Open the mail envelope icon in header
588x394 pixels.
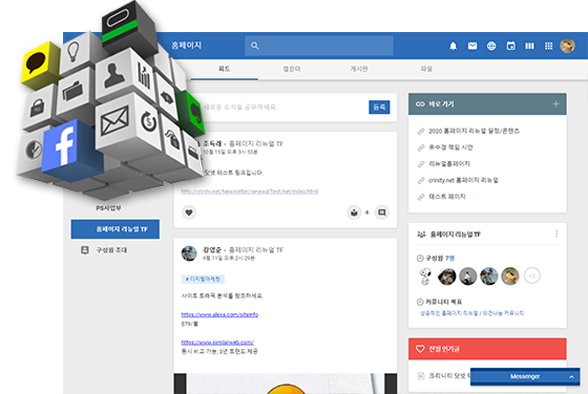point(472,46)
